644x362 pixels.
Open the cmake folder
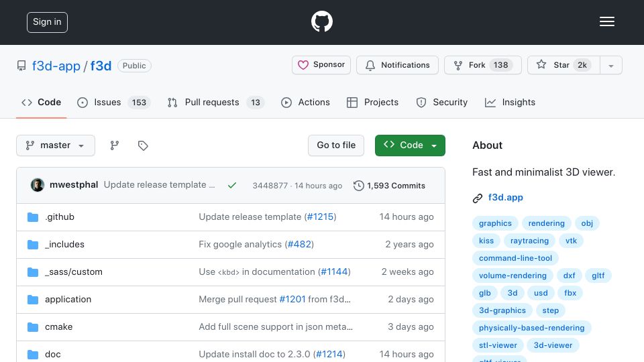click(x=59, y=326)
